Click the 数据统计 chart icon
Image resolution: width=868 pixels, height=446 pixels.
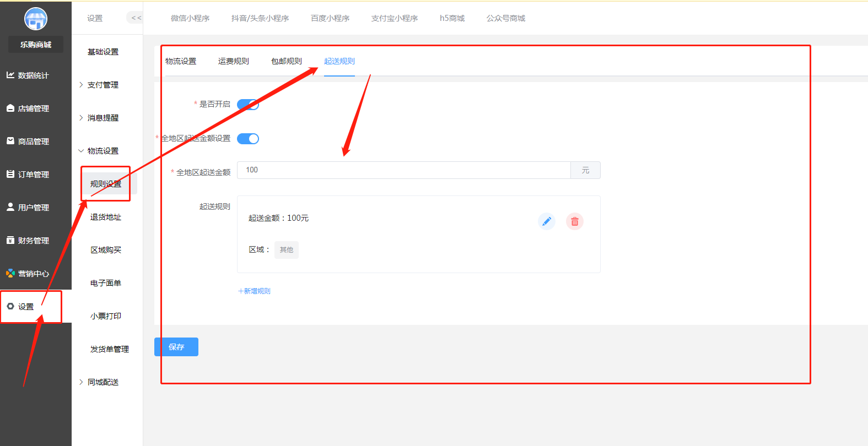[x=10, y=75]
